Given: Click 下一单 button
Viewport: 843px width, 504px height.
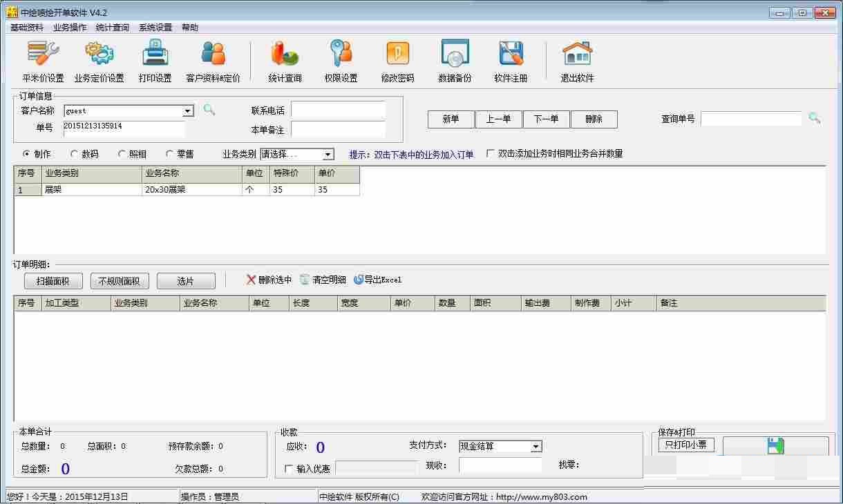Looking at the screenshot, I should point(546,119).
